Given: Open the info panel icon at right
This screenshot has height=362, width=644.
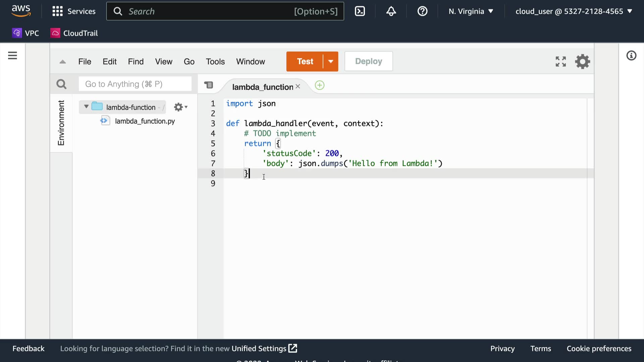Looking at the screenshot, I should point(631,56).
